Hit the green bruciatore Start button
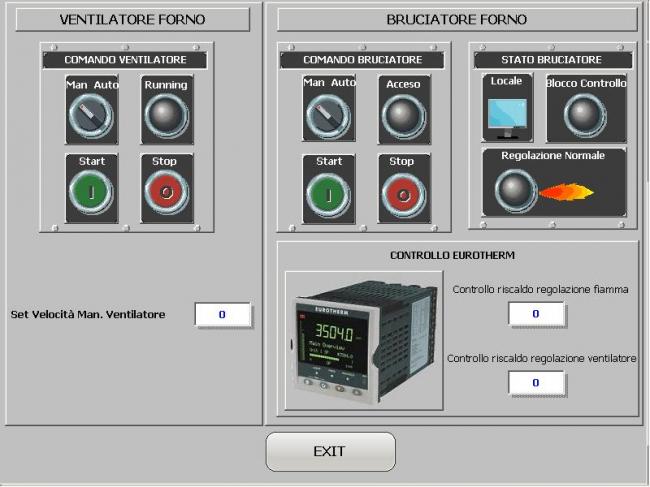The image size is (650, 487). click(329, 195)
